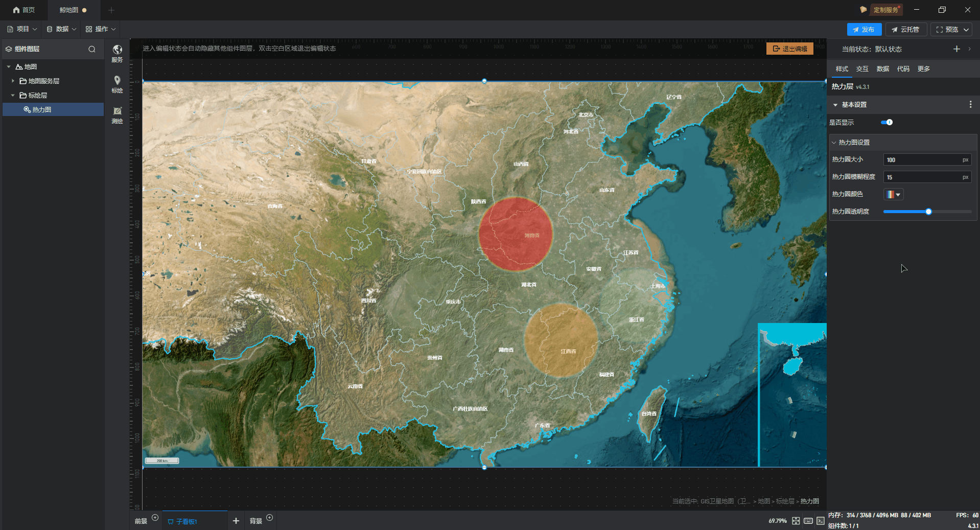This screenshot has height=530, width=980.
Task: Select the 标绘 marker plotting tool
Action: [x=117, y=83]
